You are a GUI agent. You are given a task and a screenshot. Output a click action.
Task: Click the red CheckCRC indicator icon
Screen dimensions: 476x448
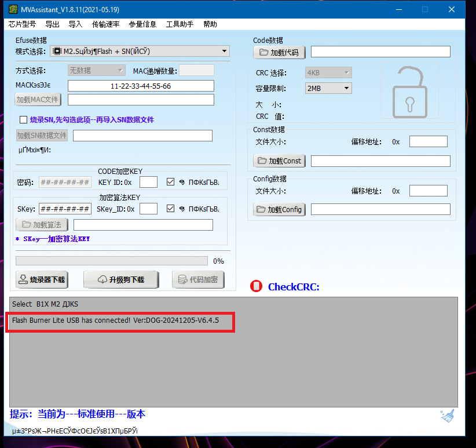(x=256, y=286)
